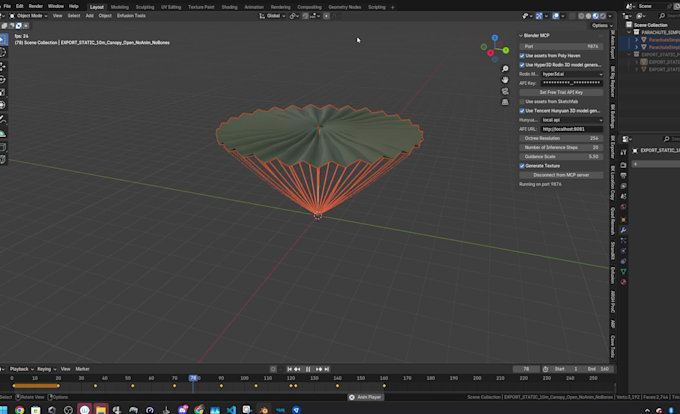Screen dimensions: 680x414
Task: Open the Modifiers wrench properties tab
Action: click(x=623, y=230)
